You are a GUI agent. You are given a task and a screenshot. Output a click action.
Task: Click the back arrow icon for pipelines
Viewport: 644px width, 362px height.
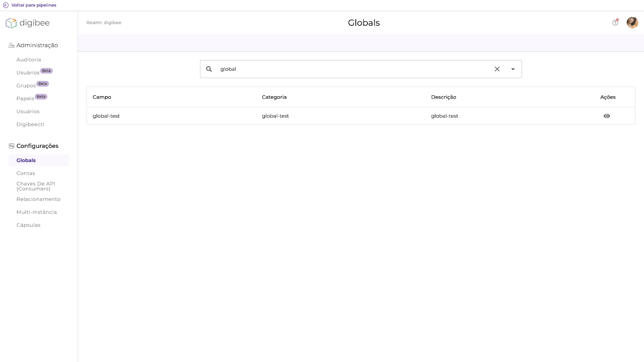click(x=6, y=5)
